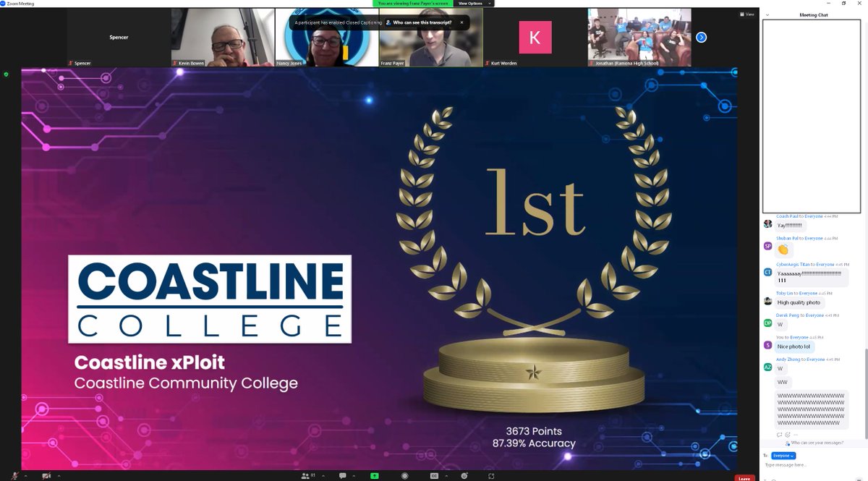
Task: Open the Closed Caption (CC) icon
Action: coord(434,475)
